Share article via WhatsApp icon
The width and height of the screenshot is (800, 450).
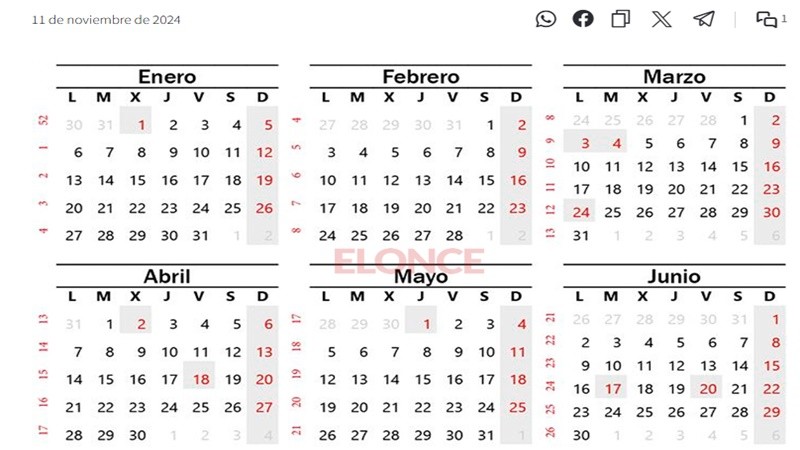click(546, 19)
